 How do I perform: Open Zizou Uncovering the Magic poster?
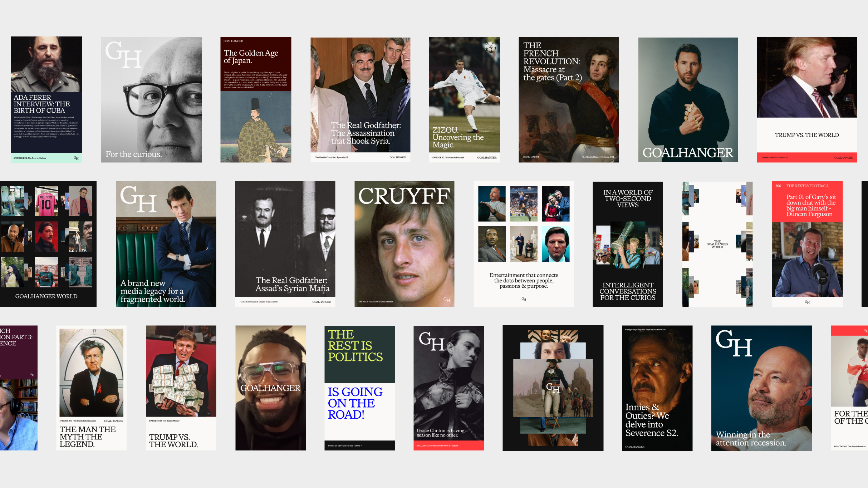point(464,99)
